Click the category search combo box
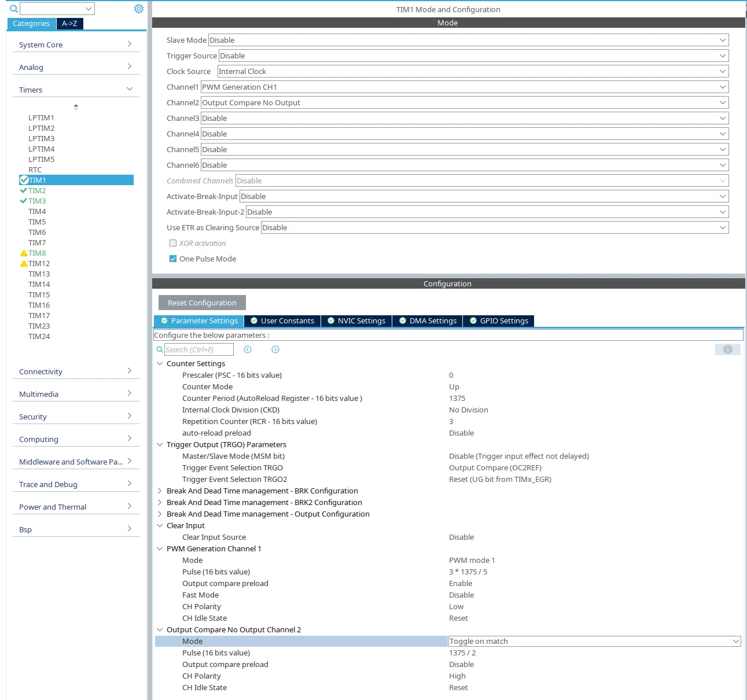The image size is (747, 700). [x=57, y=9]
